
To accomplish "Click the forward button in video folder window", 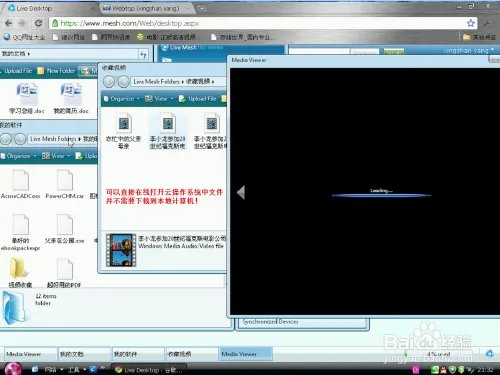I will click(x=123, y=82).
